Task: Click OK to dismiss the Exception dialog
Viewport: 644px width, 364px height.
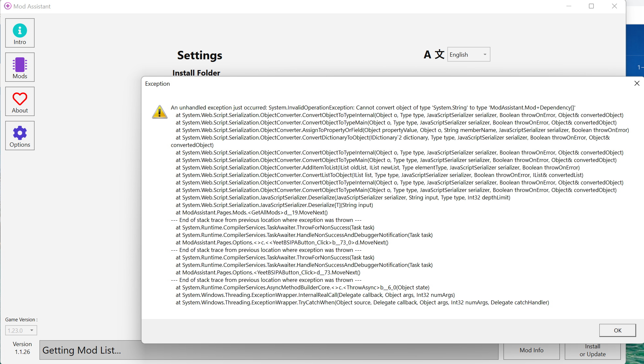Action: (x=618, y=330)
